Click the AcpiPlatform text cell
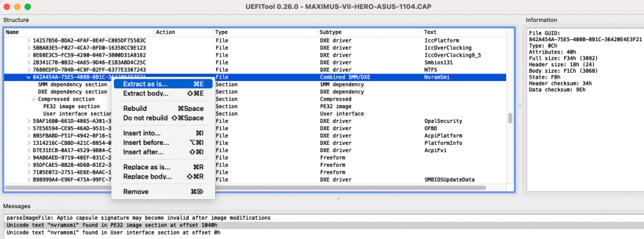644x239 pixels. 443,136
